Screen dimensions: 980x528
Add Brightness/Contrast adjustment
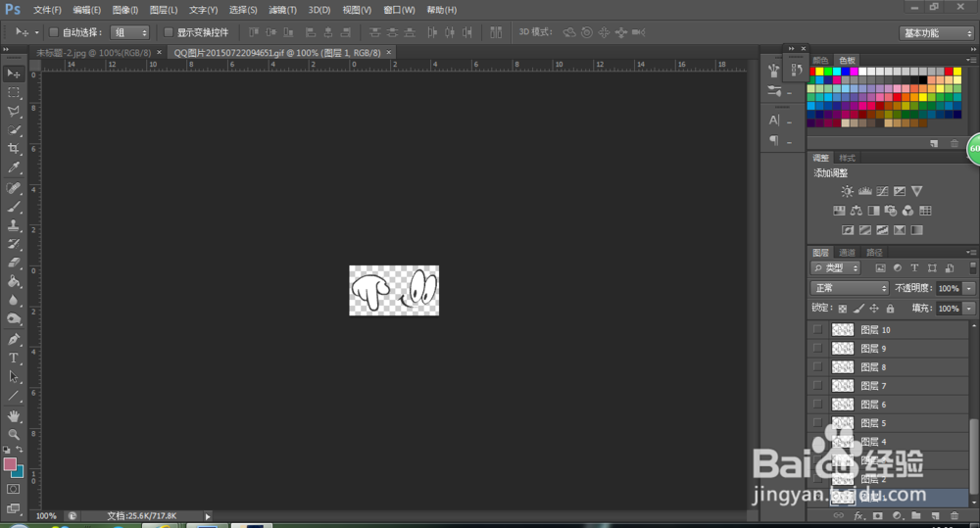click(847, 191)
